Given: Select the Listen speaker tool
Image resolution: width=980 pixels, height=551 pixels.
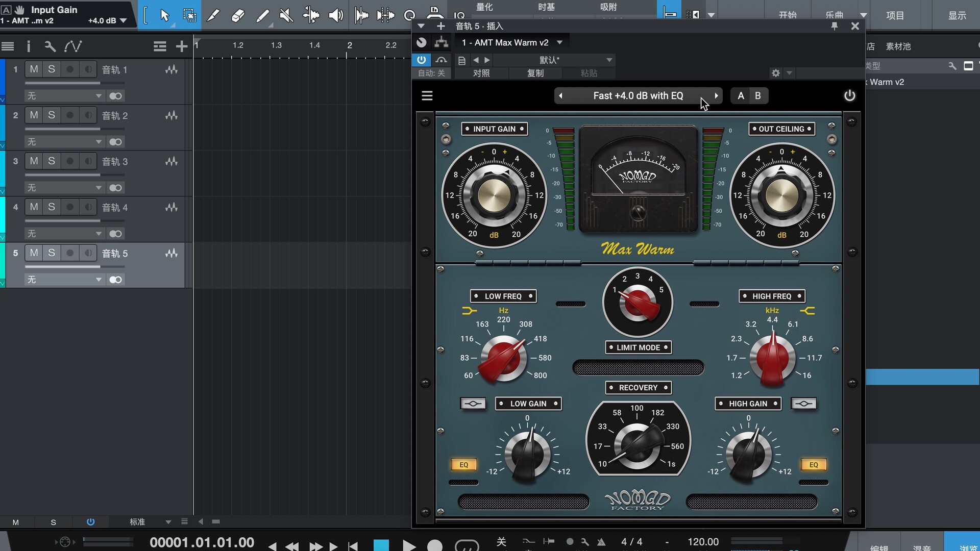Looking at the screenshot, I should pyautogui.click(x=335, y=15).
